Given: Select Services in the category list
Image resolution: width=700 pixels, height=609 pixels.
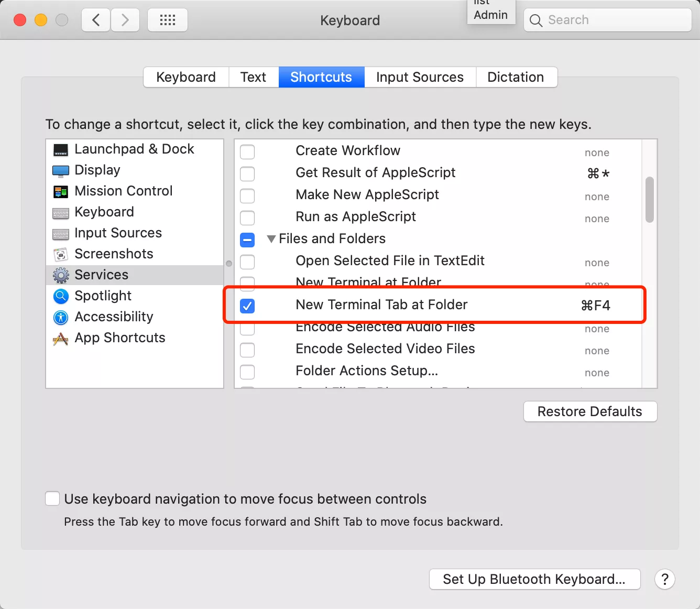Looking at the screenshot, I should tap(135, 275).
